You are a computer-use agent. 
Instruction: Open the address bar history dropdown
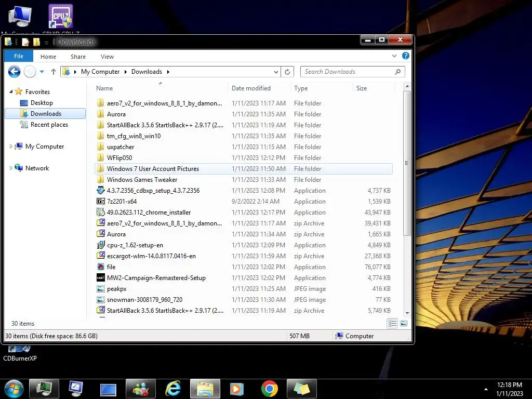click(276, 72)
